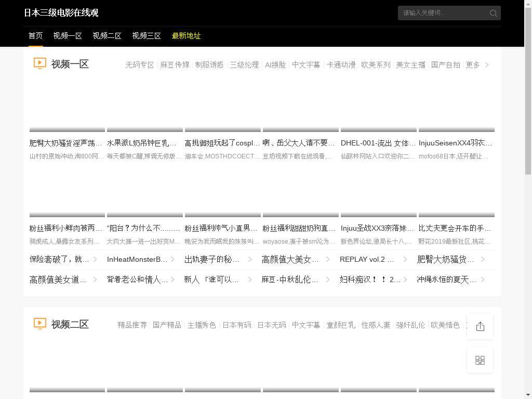Screen dimensions: 532x399
Task: Click the REPLAY vol.2 list entry
Action: (367, 259)
